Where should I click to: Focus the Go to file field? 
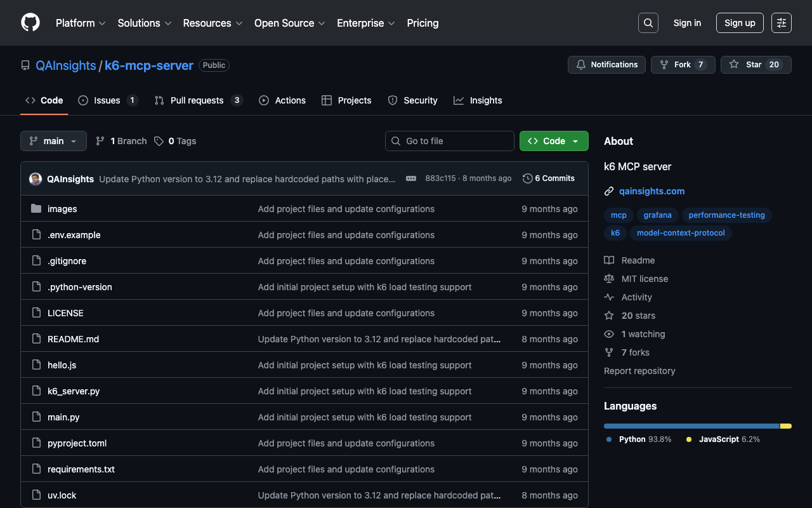click(449, 141)
